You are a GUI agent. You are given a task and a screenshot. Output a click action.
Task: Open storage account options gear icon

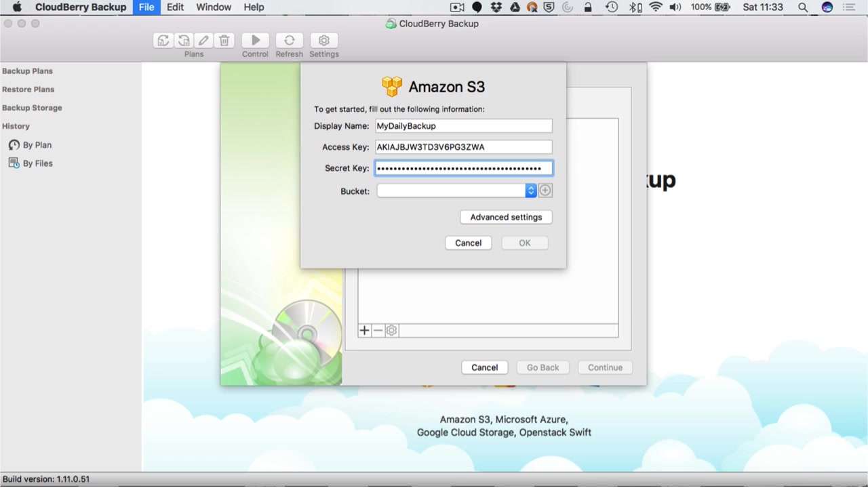(391, 331)
